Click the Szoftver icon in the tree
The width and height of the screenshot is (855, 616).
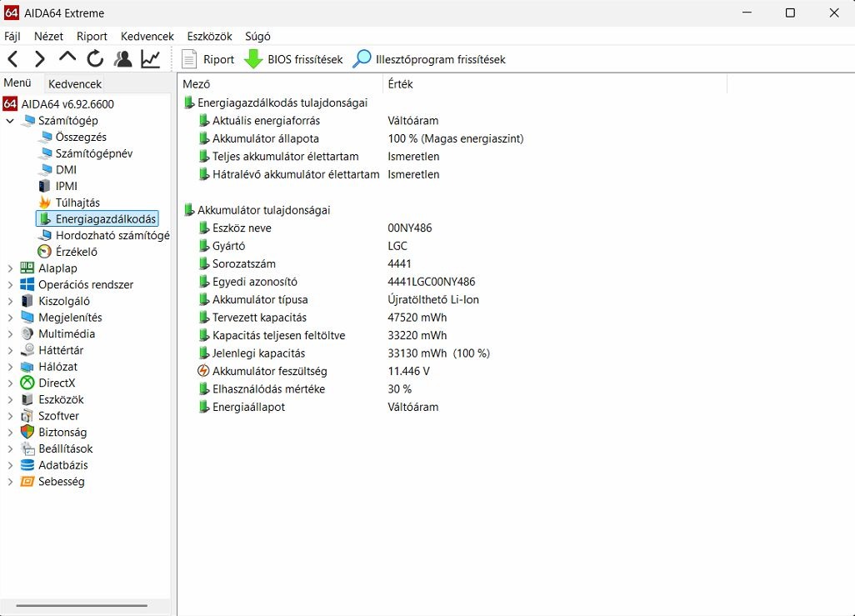click(x=27, y=416)
